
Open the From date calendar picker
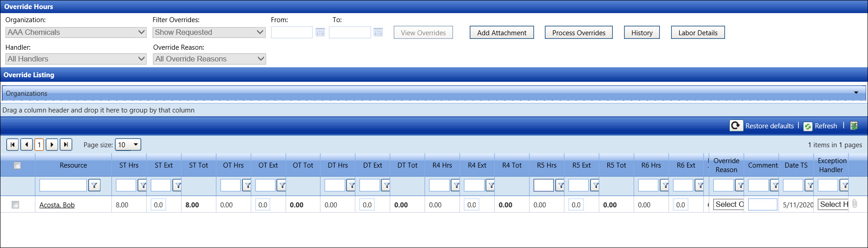pos(320,33)
